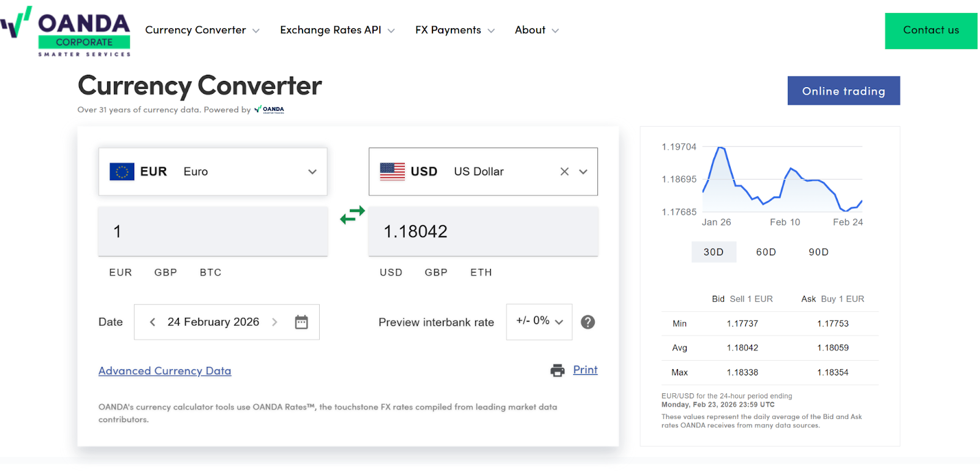Clear US Dollar with the X icon

coord(565,171)
